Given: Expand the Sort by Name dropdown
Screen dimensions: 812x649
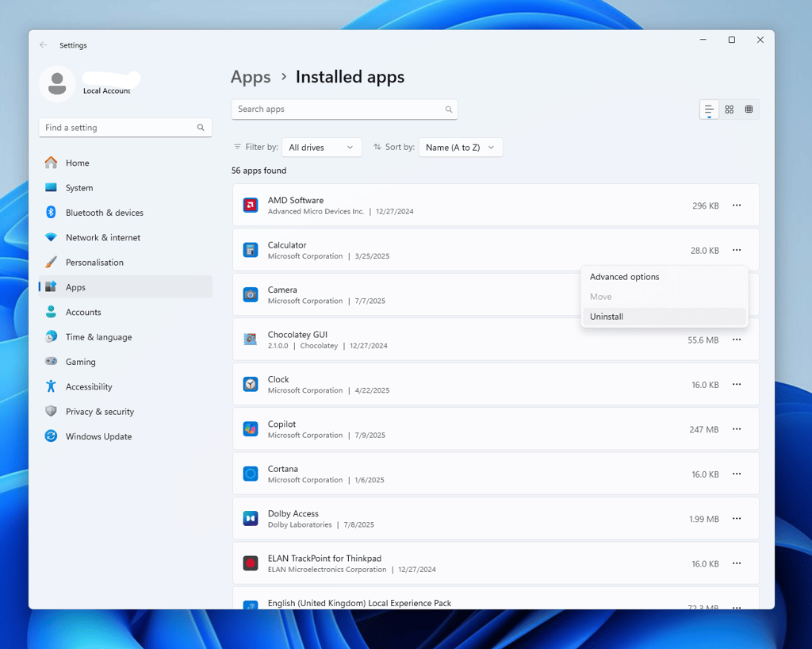Looking at the screenshot, I should [x=461, y=148].
